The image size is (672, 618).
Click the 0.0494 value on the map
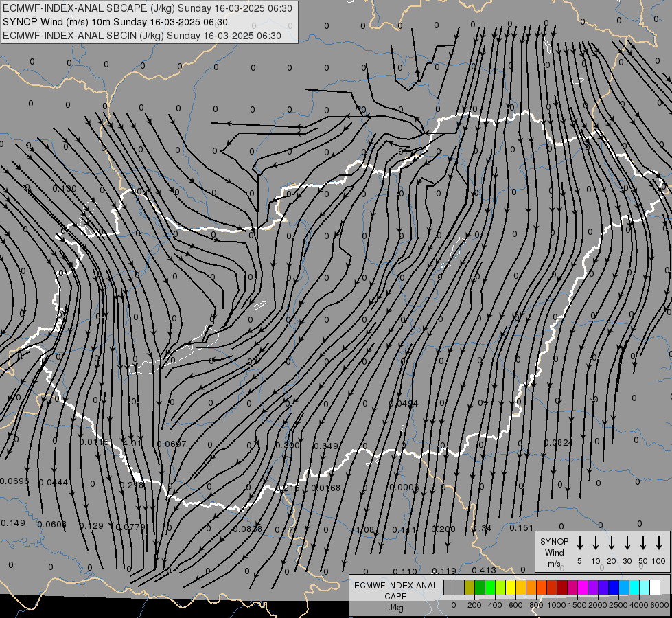pyautogui.click(x=404, y=404)
